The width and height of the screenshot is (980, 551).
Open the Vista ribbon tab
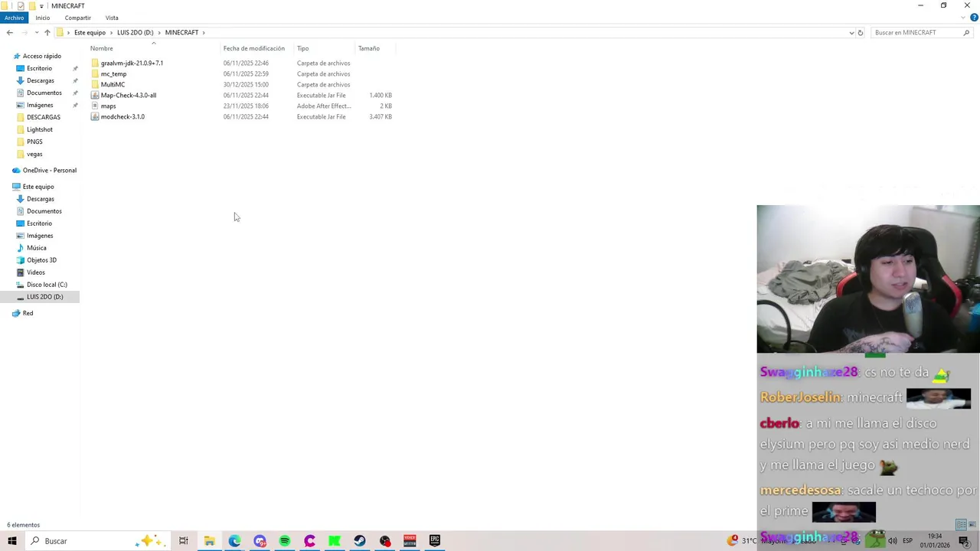click(x=112, y=18)
